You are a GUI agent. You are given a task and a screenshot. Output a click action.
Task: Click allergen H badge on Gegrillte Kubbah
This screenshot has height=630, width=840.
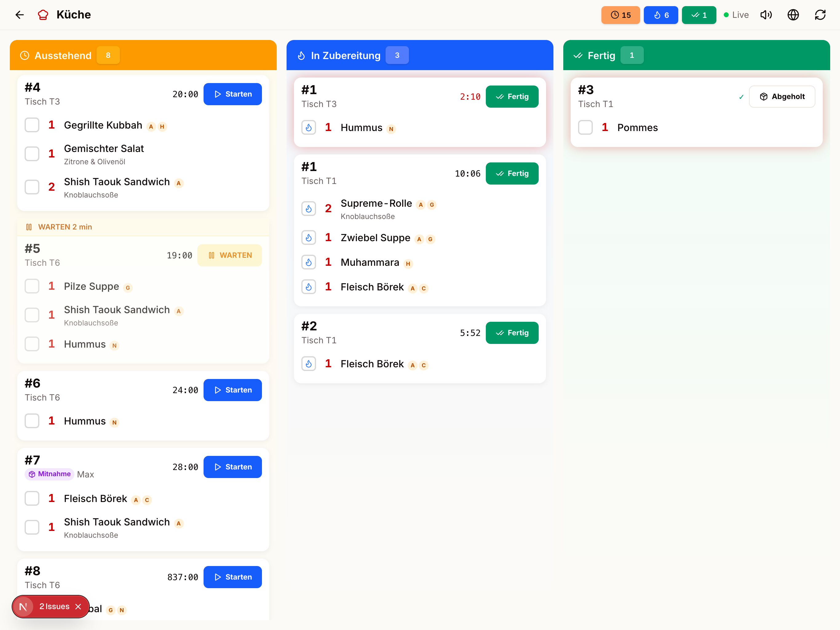162,126
